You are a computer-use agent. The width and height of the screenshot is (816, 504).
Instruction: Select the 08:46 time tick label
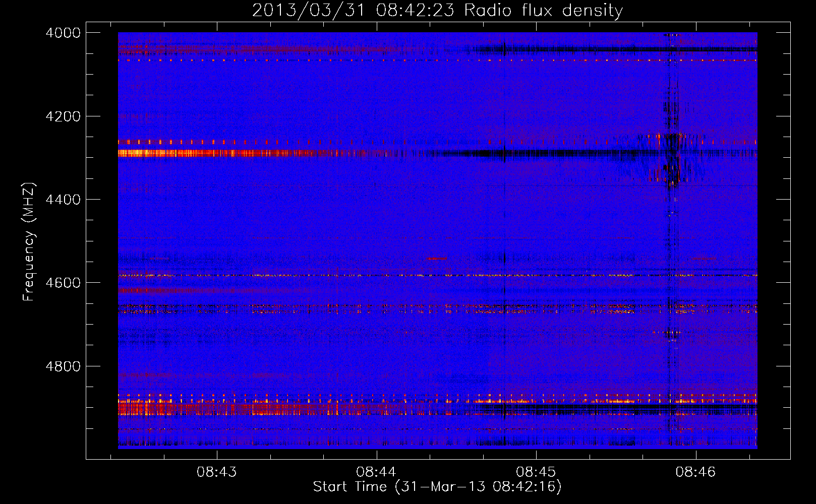click(696, 472)
